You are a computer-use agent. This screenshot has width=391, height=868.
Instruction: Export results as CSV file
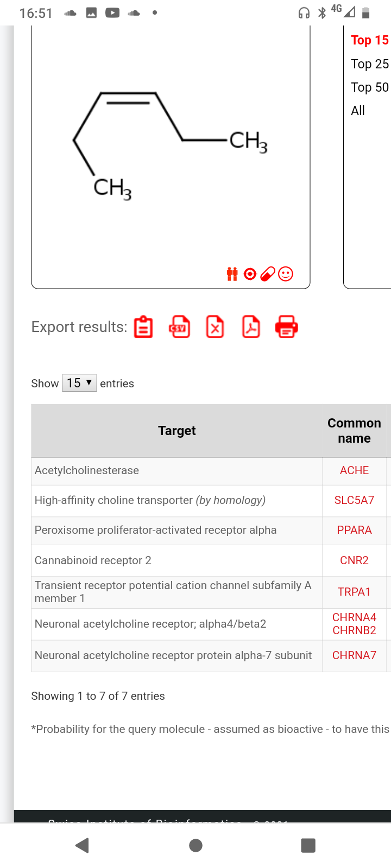pos(179,327)
